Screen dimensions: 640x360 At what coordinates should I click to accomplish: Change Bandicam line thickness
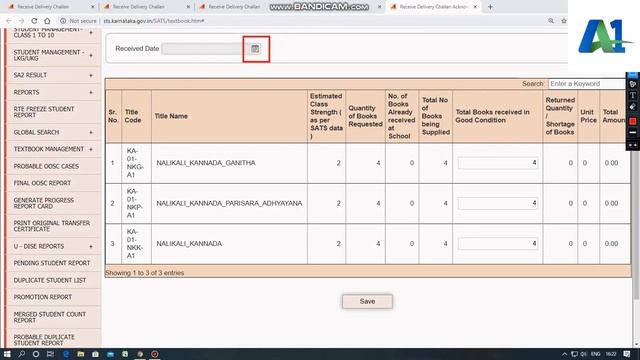click(x=633, y=133)
